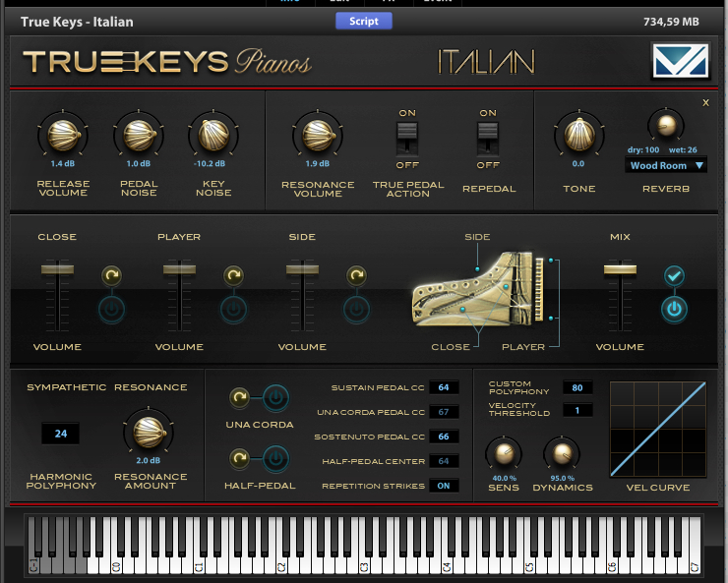Click the Half-Pedal circular arrow icon
Image resolution: width=728 pixels, height=583 pixels.
coord(240,458)
